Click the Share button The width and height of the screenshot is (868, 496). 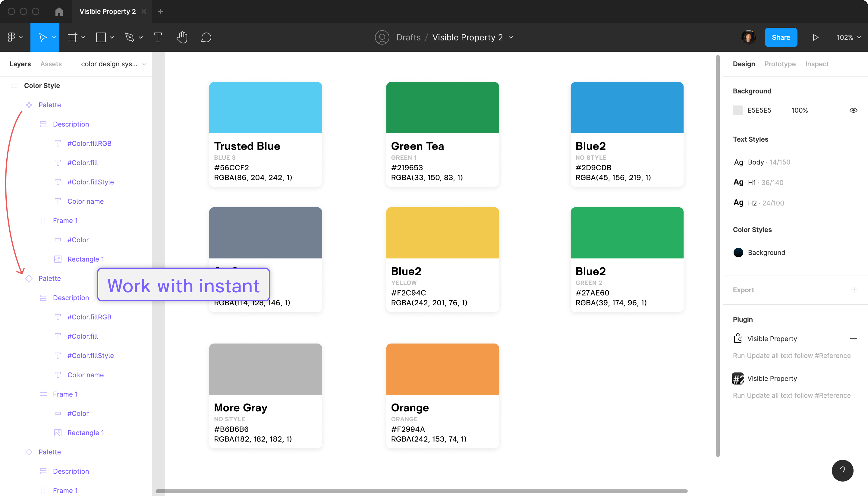(781, 37)
